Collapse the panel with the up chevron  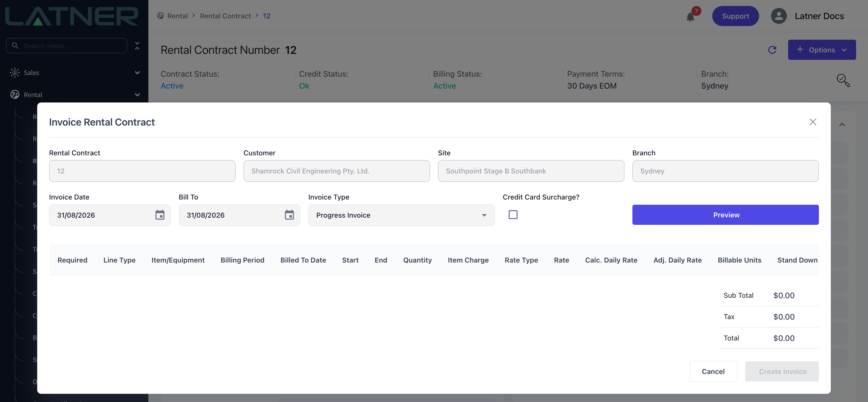pos(842,124)
